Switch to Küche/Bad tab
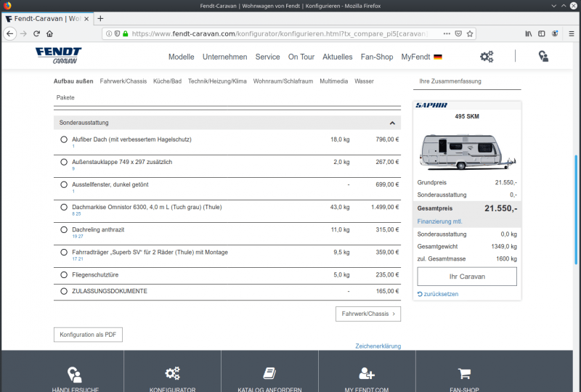The image size is (581, 392). coord(168,81)
